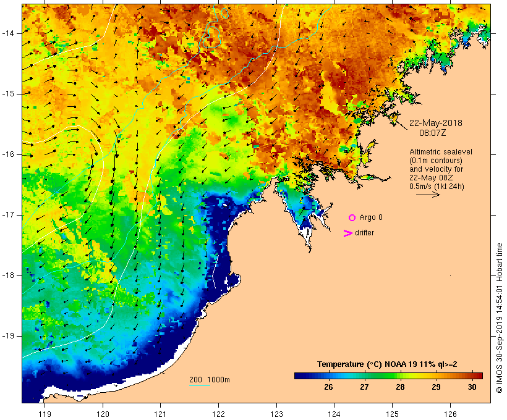Screen dimensions: 507x420
Task: Click the colorbar tick label '30'
Action: [472, 387]
